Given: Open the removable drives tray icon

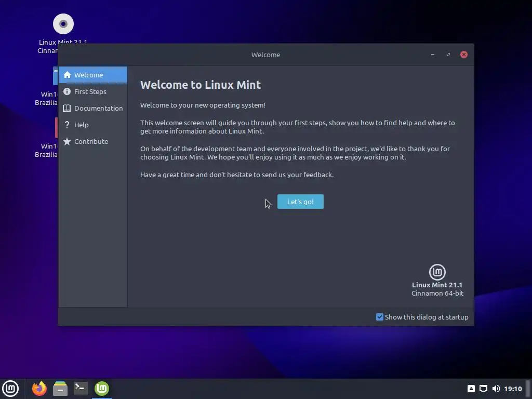Looking at the screenshot, I should pos(471,389).
